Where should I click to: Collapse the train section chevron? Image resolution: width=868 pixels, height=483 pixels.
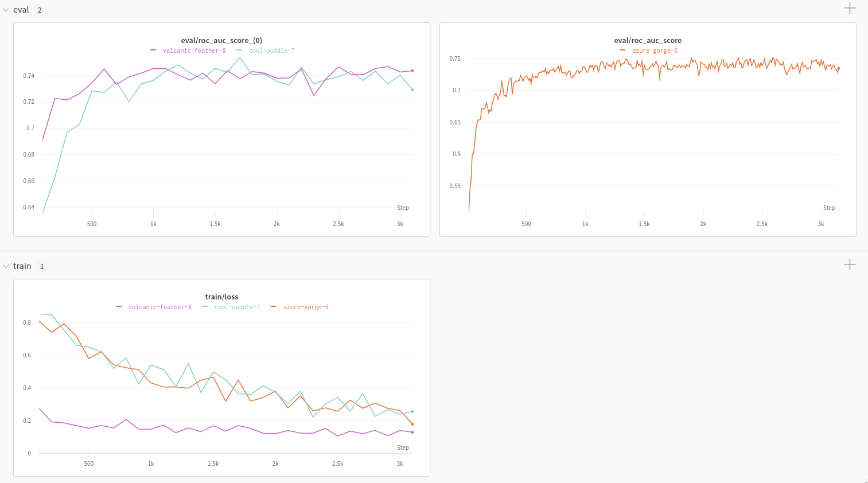pyautogui.click(x=6, y=267)
